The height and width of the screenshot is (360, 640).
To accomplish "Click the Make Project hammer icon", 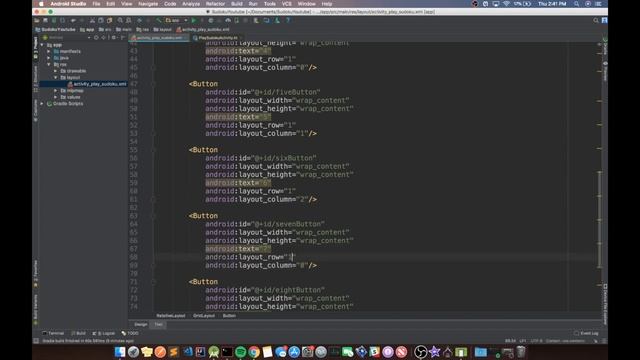I will [158, 20].
